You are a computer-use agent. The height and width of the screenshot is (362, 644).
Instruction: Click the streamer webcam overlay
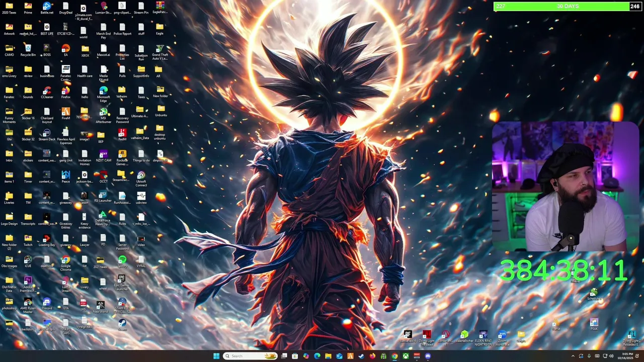point(566,186)
